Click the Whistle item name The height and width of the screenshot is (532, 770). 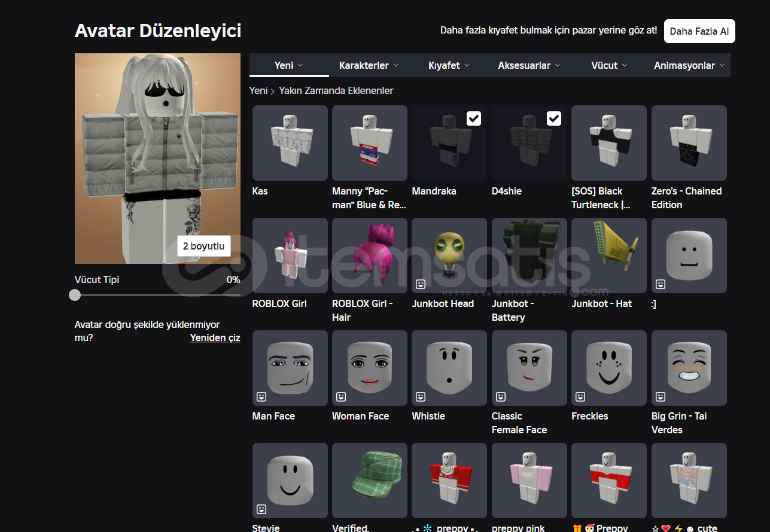click(x=428, y=417)
